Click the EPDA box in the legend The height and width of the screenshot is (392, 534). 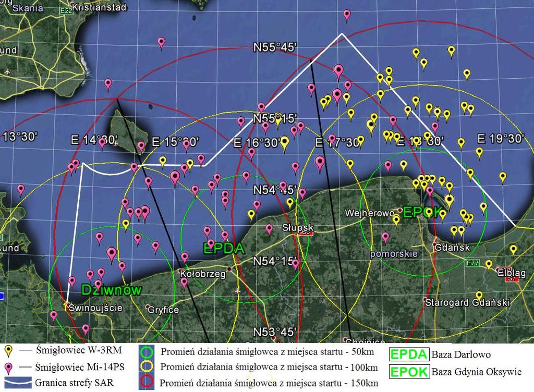[409, 354]
